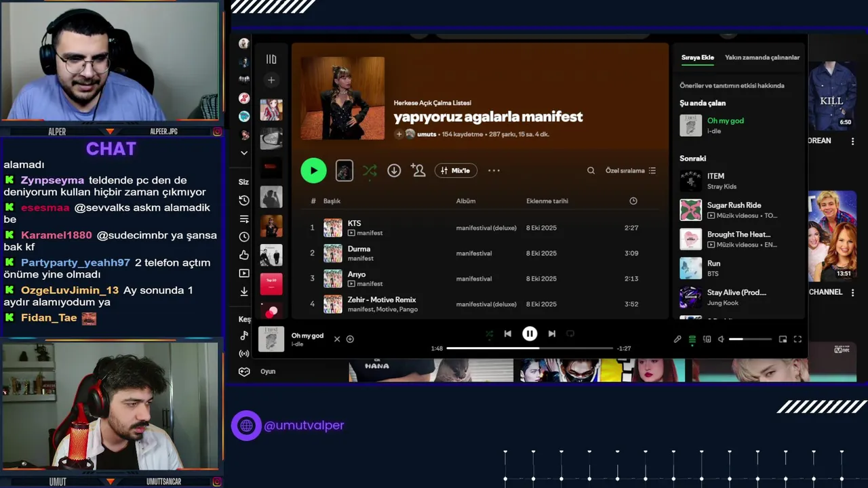Open the history icon in left sidebar
This screenshot has height=488, width=868.
click(x=244, y=201)
